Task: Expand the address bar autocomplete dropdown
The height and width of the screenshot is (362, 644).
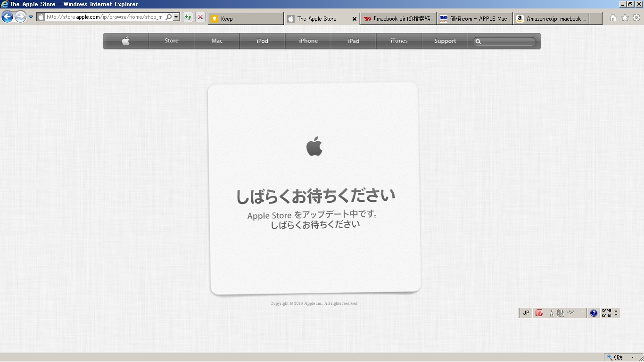Action: click(x=176, y=17)
